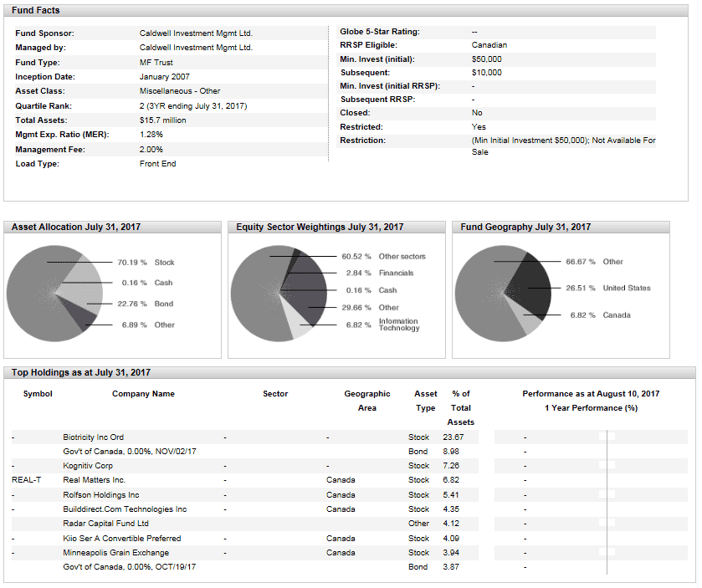Click the Management Fee value 2.00%

[151, 149]
